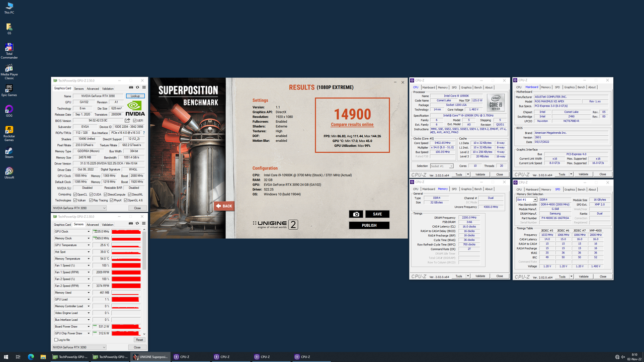Toggle the CUDA checkbox

pos(92,194)
